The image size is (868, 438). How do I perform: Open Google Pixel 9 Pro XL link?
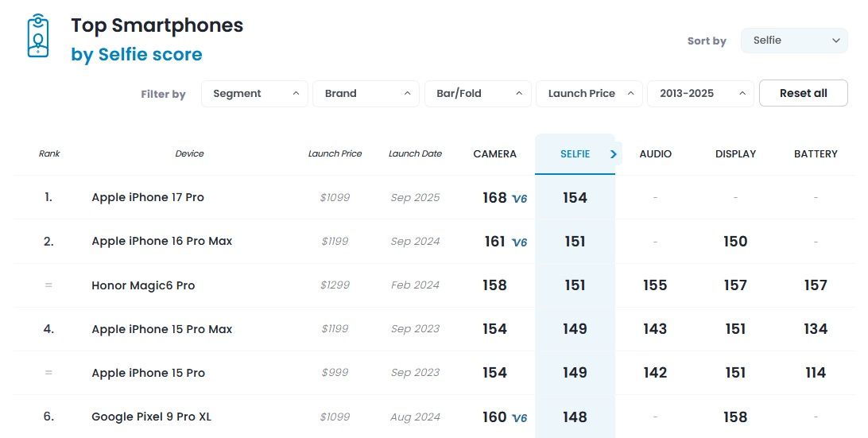152,417
